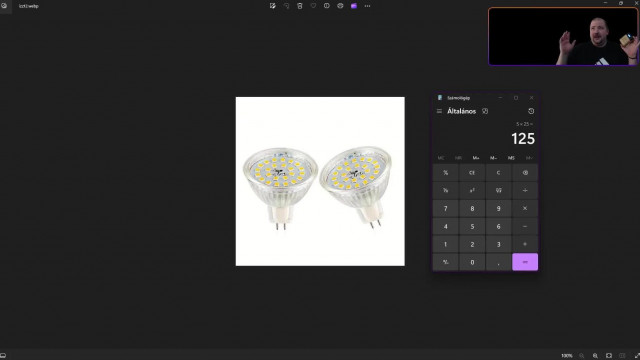
Task: Click the purple equals key
Action: [525, 262]
